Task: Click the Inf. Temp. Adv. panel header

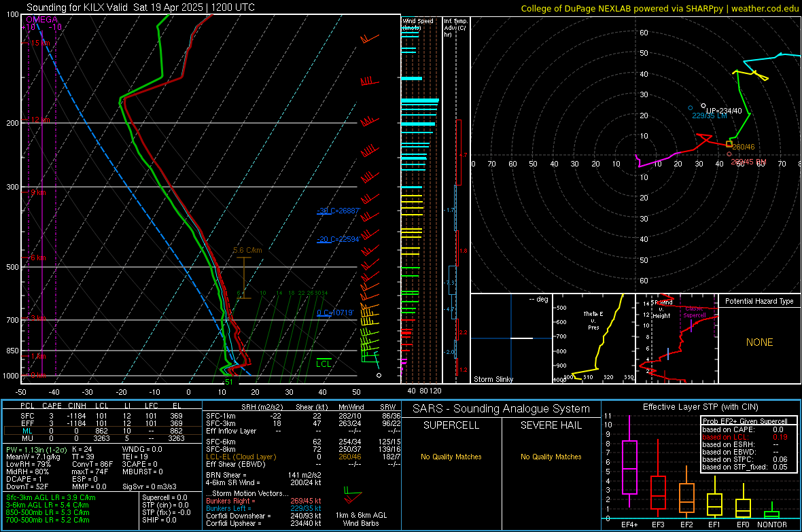Action: coord(455,28)
